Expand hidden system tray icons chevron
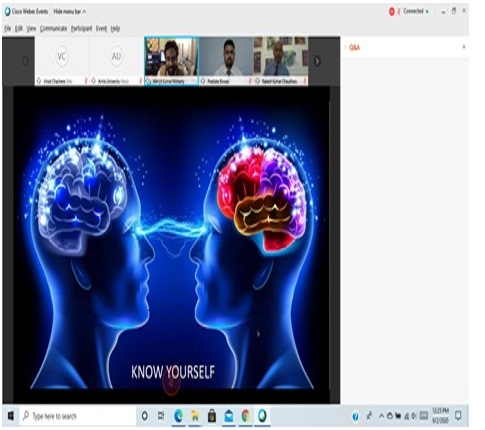Screen dimensions: 485x430 (381, 416)
